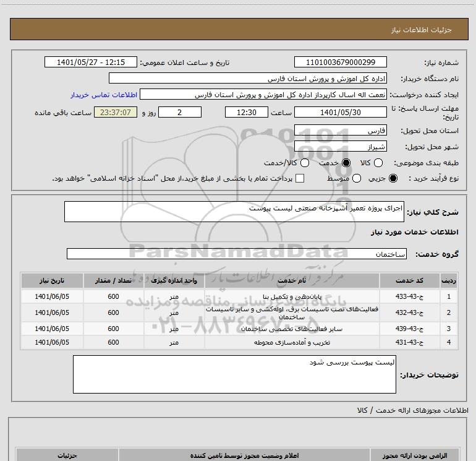Click quantity 600 in row 1
This screenshot has width=476, height=461.
[x=113, y=296]
